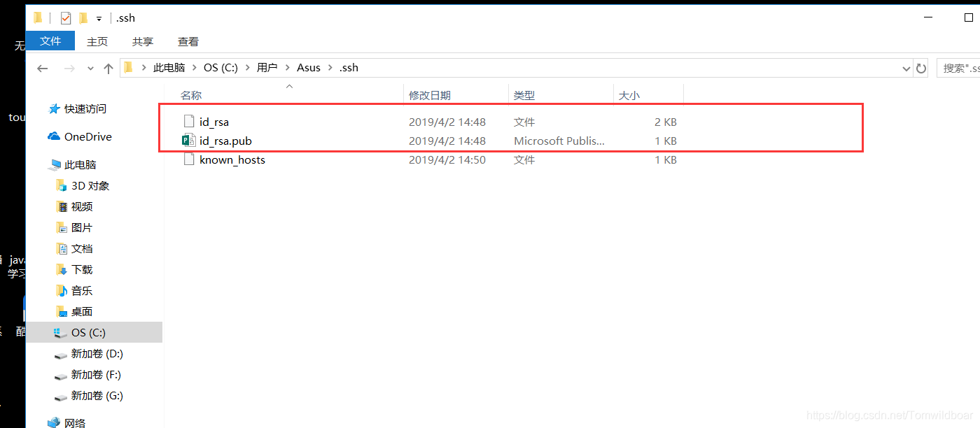Open 快速访问 in the navigation pane

coord(85,108)
